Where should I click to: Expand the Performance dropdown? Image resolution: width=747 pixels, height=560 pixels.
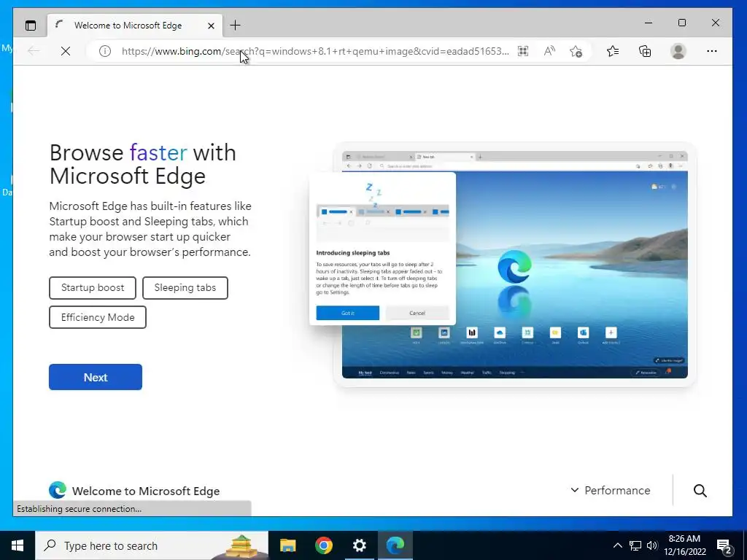611,491
